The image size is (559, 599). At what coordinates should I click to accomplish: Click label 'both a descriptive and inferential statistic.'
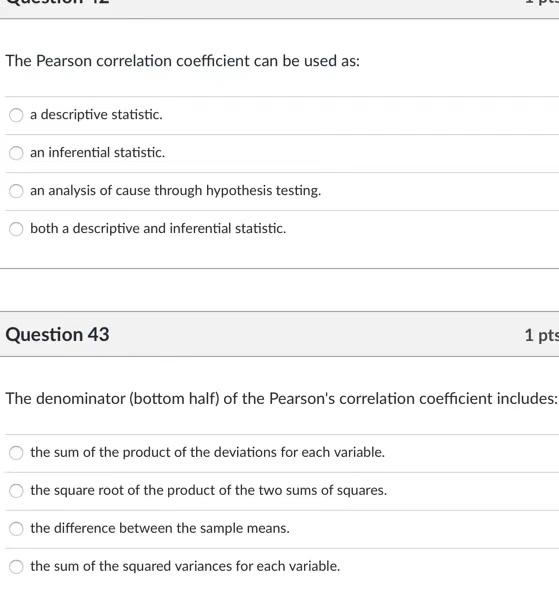(158, 228)
